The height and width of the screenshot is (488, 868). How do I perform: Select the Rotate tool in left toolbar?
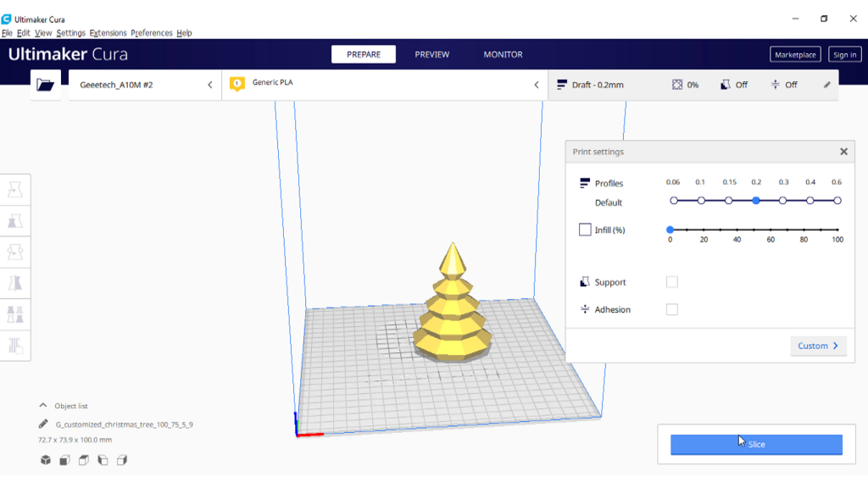pyautogui.click(x=16, y=252)
